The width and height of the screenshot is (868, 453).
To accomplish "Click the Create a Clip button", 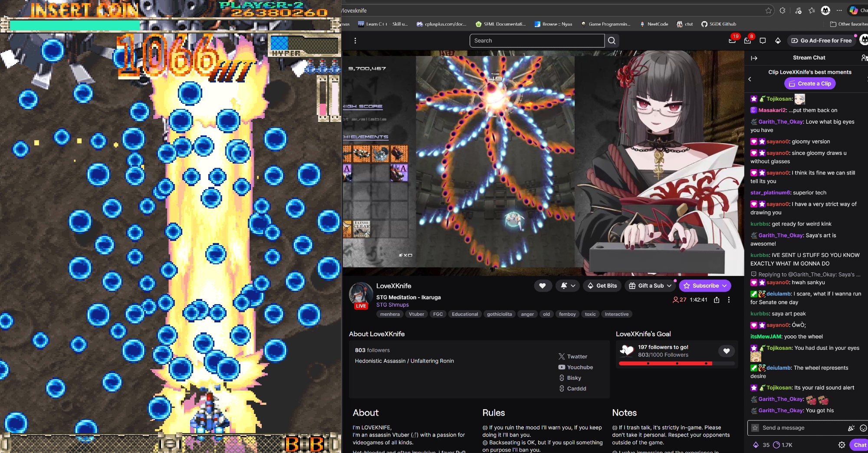I will (809, 83).
